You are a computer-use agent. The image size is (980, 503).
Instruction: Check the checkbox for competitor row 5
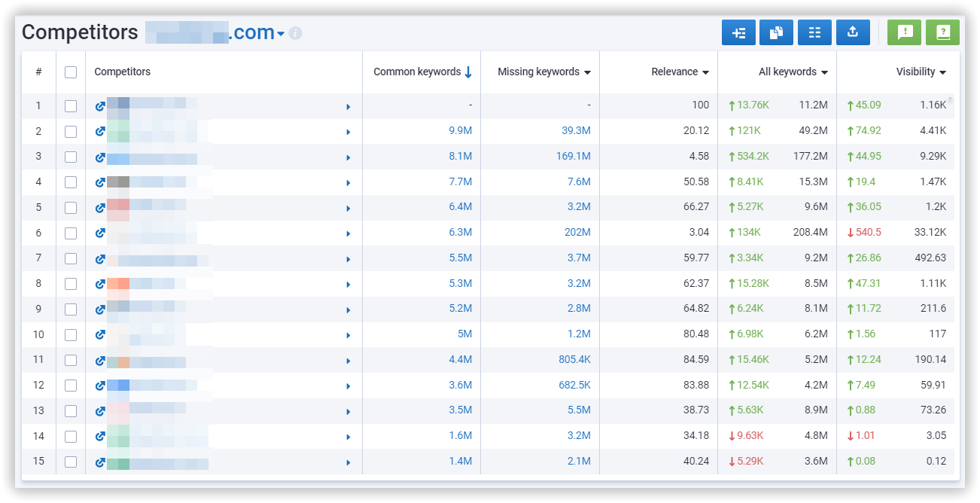click(72, 207)
